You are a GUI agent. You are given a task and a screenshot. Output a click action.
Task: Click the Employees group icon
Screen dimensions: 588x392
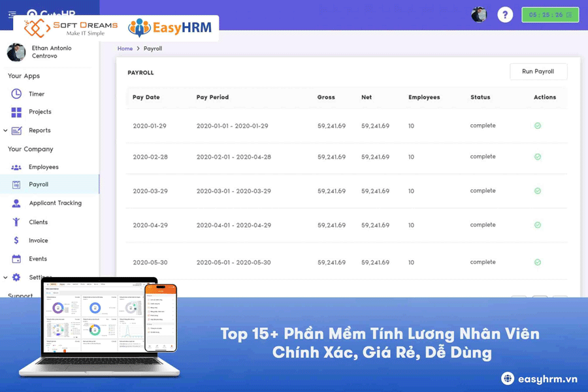click(15, 167)
